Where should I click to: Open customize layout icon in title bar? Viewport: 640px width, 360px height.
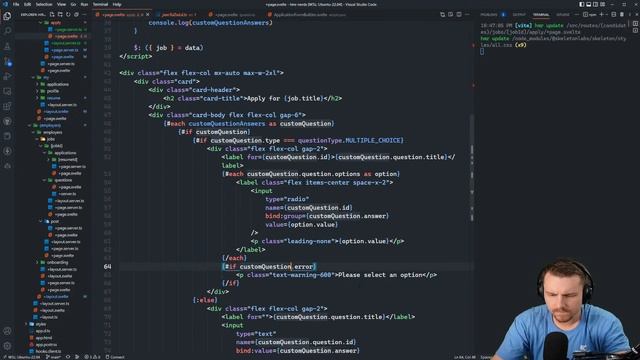point(603,4)
